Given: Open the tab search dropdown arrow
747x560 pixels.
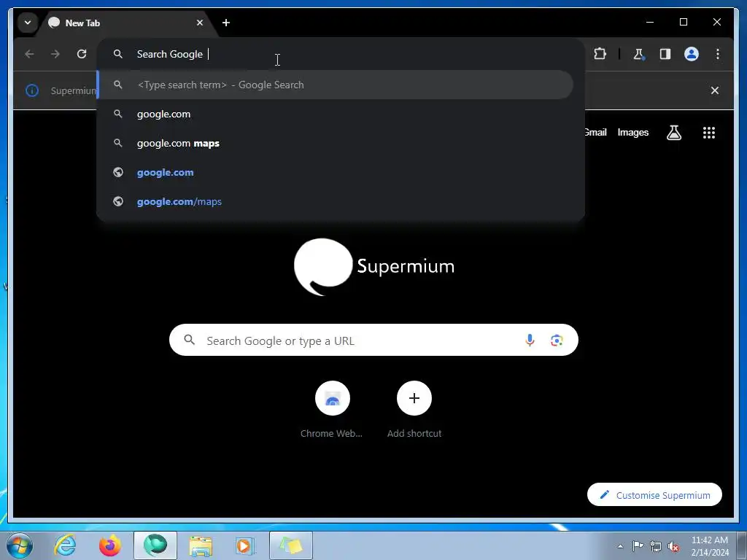Looking at the screenshot, I should click(x=28, y=23).
